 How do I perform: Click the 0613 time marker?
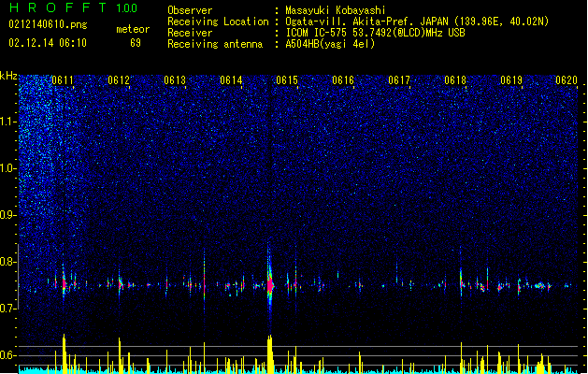pyautogui.click(x=175, y=80)
